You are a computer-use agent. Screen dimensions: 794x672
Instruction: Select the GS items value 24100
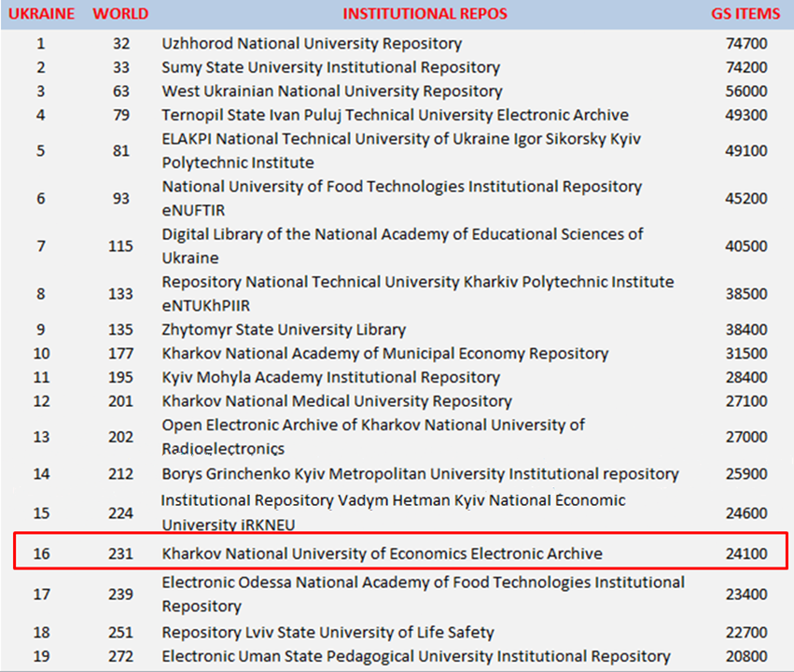pyautogui.click(x=746, y=553)
